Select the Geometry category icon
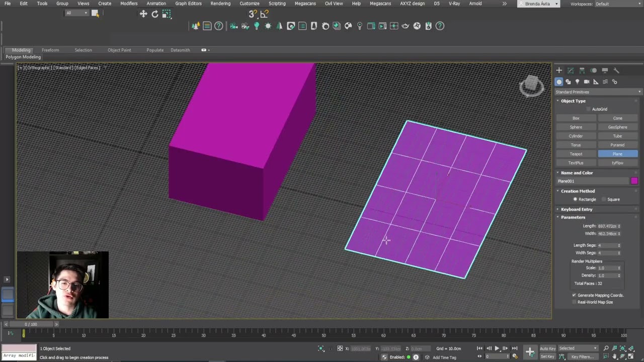 click(x=559, y=81)
